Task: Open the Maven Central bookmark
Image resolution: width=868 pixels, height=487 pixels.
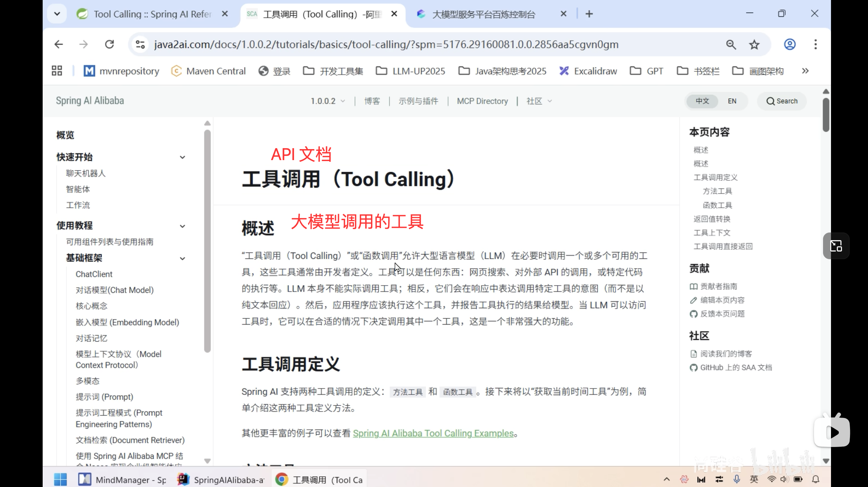Action: (208, 71)
